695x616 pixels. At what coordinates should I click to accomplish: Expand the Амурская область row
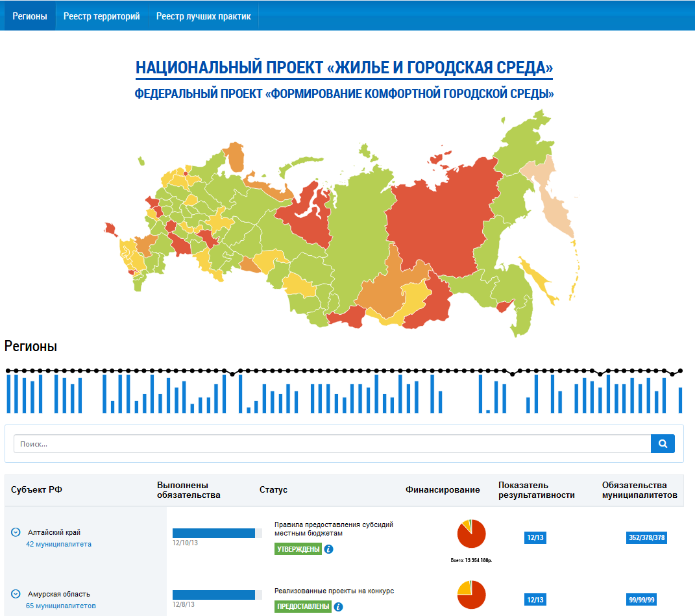16,594
